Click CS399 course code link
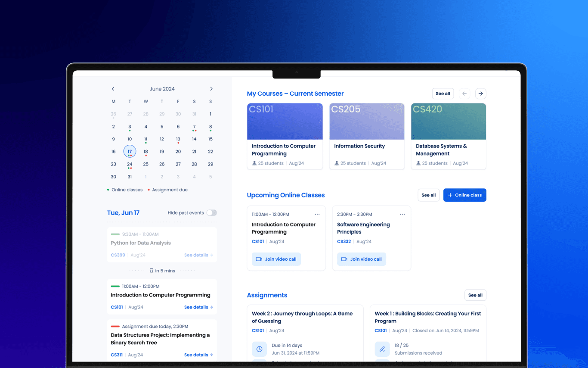Screen dimensions: 588x368 118,255
